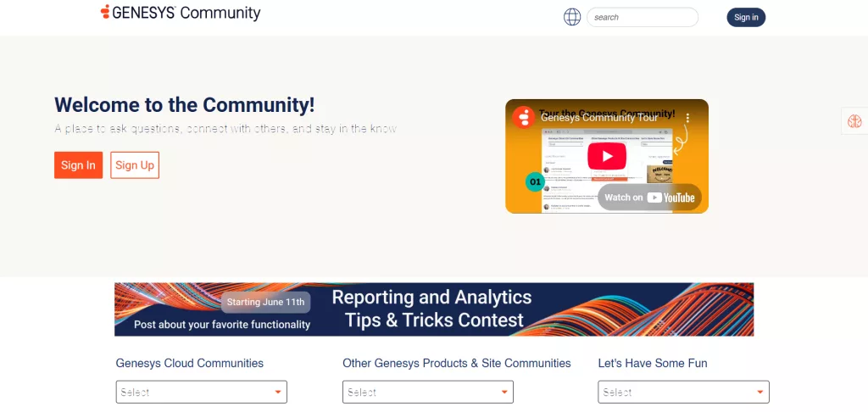Image resolution: width=868 pixels, height=412 pixels.
Task: Click the tagline about asking questions
Action: 225,129
